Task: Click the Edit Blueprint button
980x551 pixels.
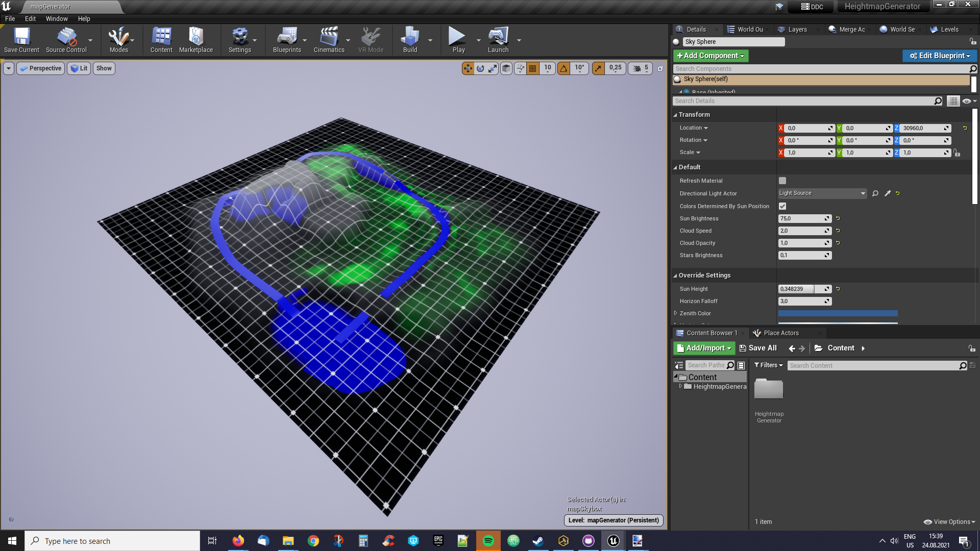Action: click(x=939, y=56)
